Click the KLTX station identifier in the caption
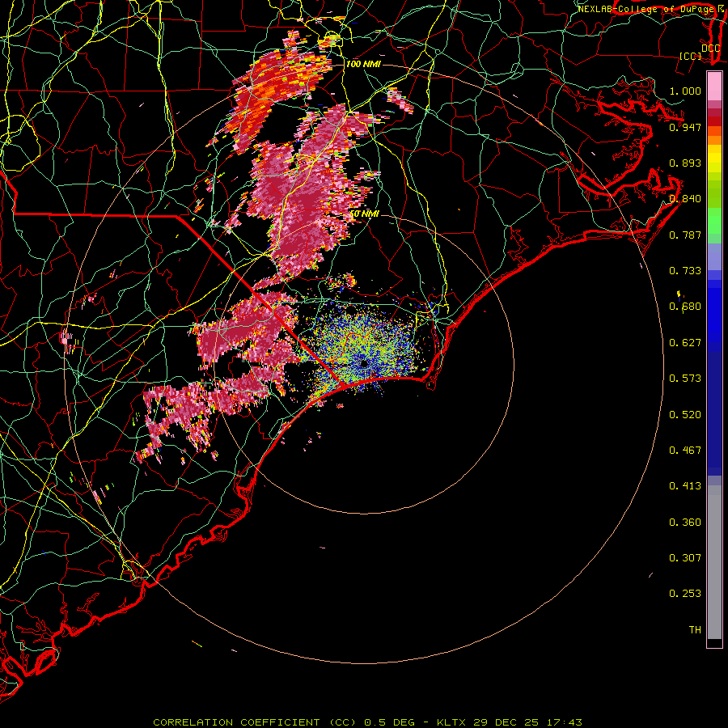The image size is (728, 728). (452, 722)
